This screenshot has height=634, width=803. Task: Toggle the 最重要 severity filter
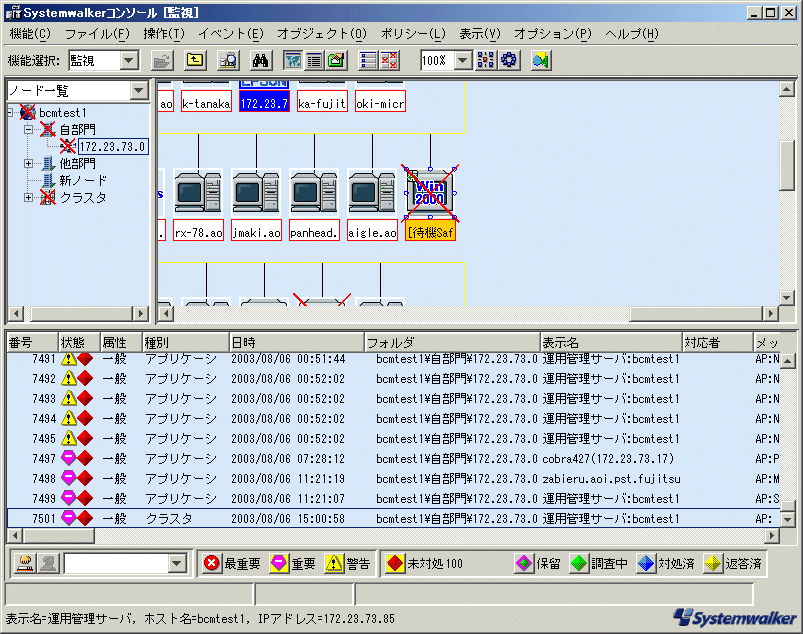232,564
